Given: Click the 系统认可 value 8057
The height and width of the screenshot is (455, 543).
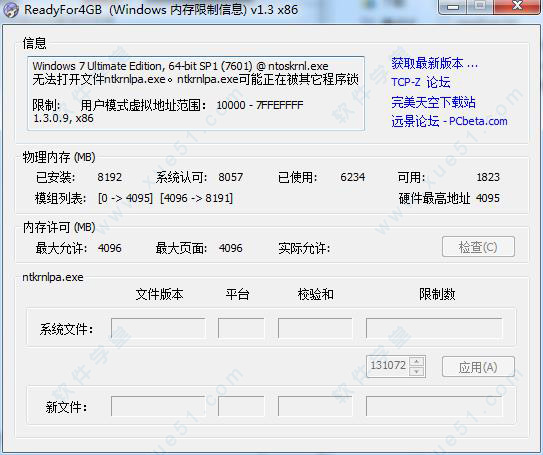Looking at the screenshot, I should 231,177.
